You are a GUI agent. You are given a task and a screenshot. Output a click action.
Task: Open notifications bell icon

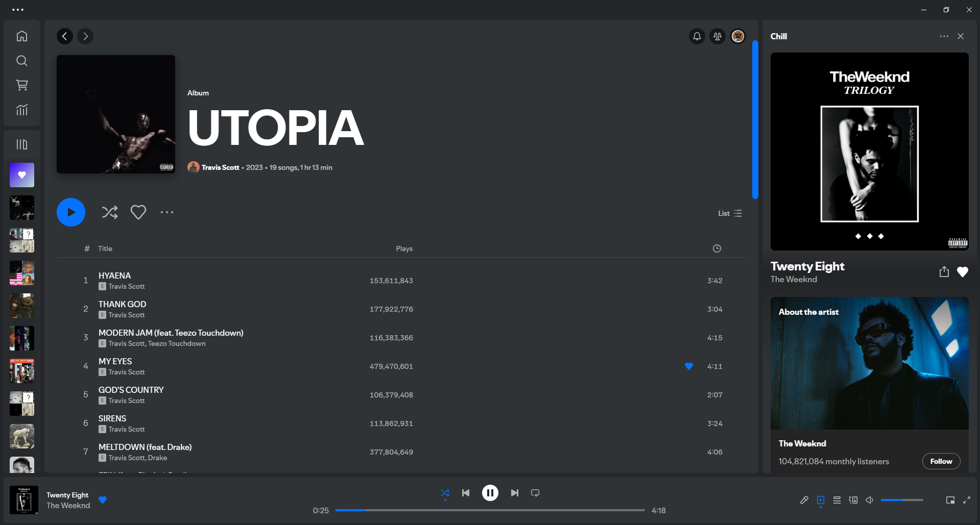[x=697, y=36]
